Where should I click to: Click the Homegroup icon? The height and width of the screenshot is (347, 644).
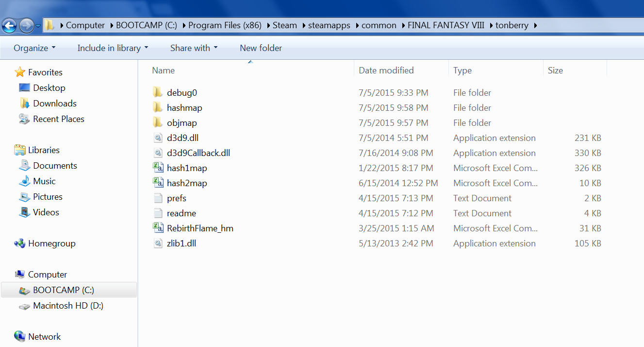tap(20, 243)
